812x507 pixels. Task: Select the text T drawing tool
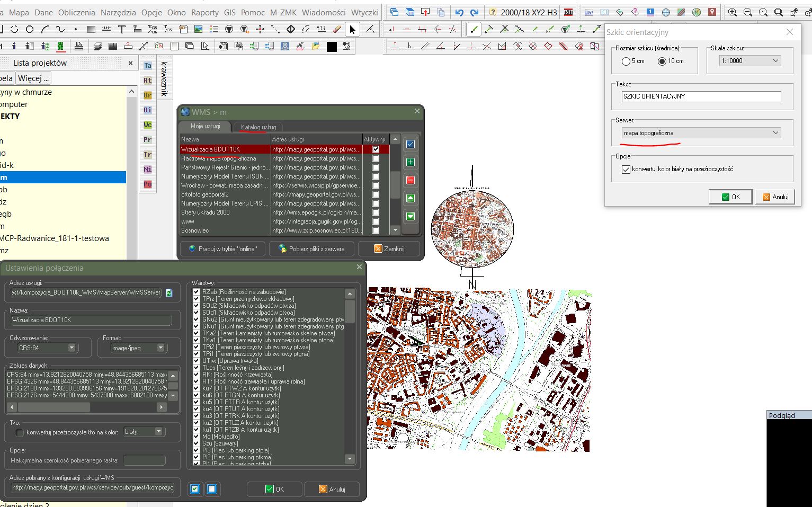[121, 29]
